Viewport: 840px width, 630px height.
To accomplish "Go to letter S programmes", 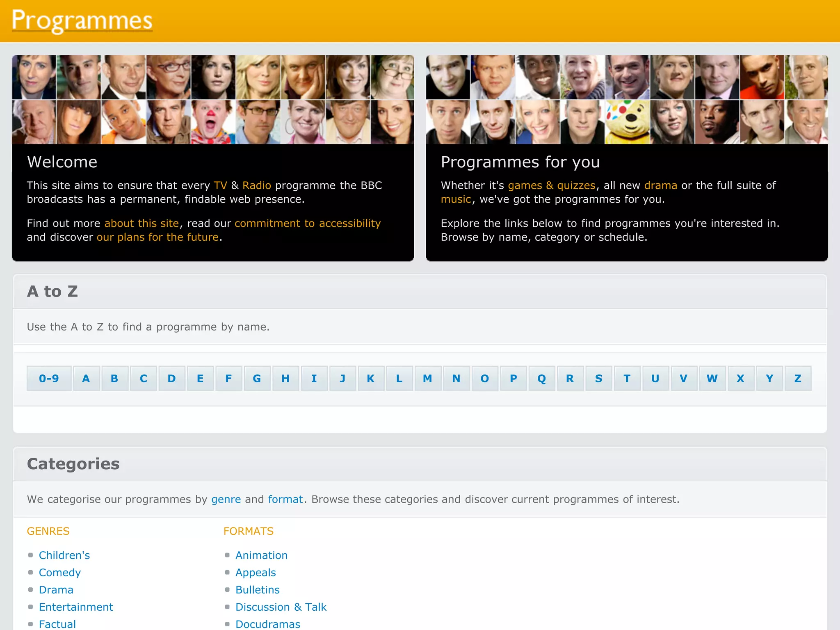I will [x=598, y=378].
